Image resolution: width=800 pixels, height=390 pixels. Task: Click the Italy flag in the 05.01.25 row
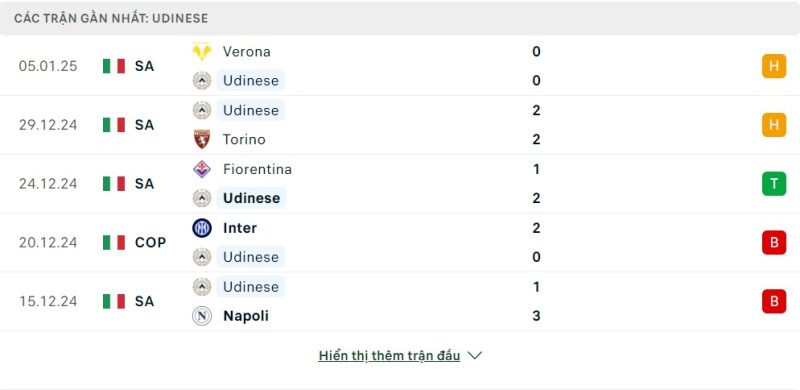click(114, 66)
